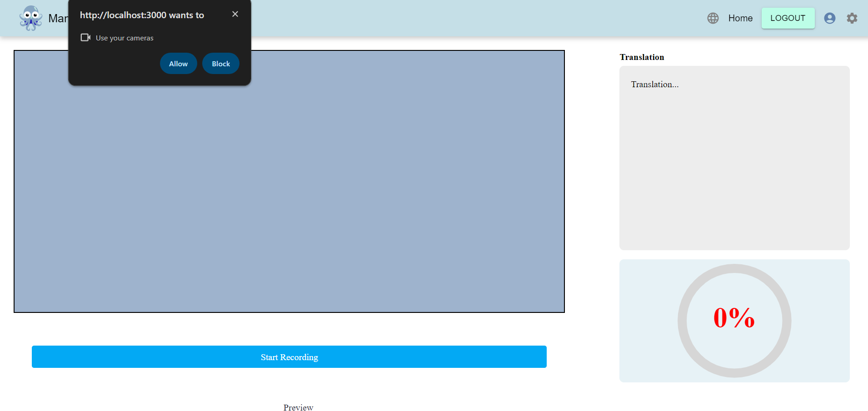Click the 'Use your cameras' text
The height and width of the screenshot is (411, 868).
[x=125, y=38]
